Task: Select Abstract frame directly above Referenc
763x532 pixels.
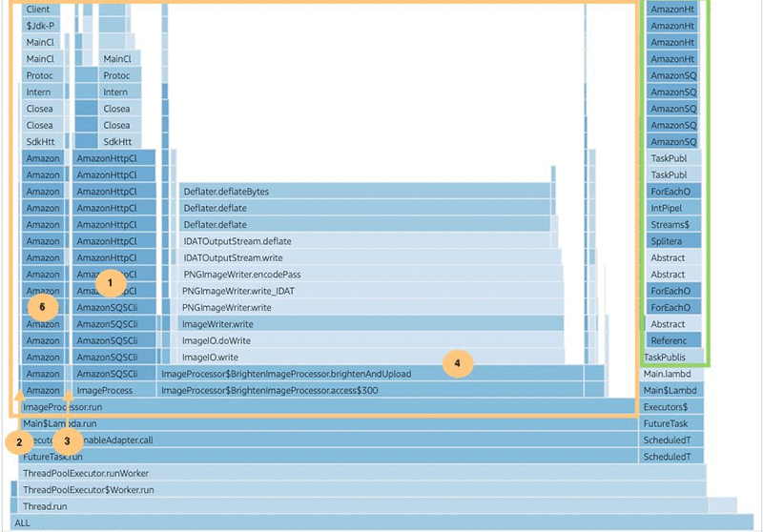Action: pyautogui.click(x=673, y=324)
